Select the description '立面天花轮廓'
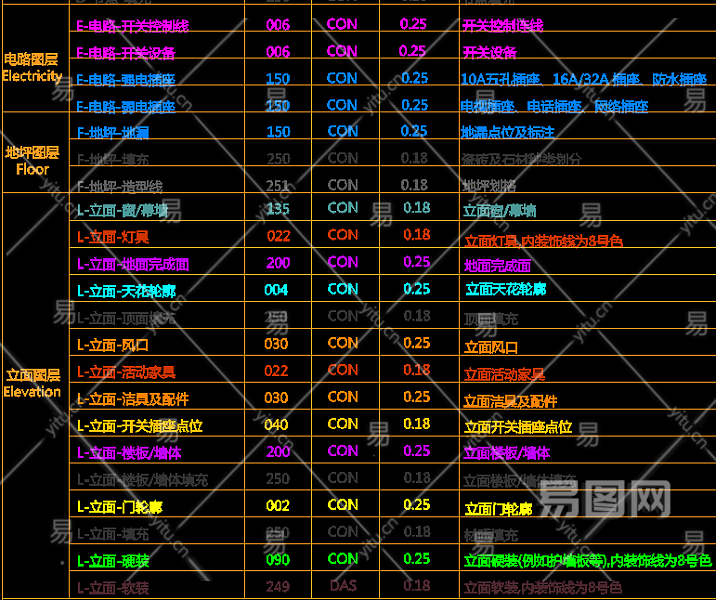This screenshot has height=600, width=716. [506, 289]
